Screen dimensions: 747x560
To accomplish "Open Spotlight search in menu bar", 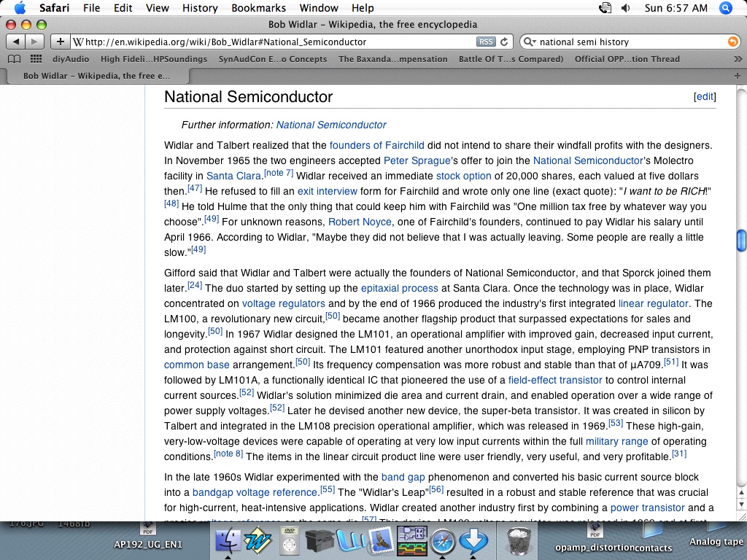I will pyautogui.click(x=726, y=7).
